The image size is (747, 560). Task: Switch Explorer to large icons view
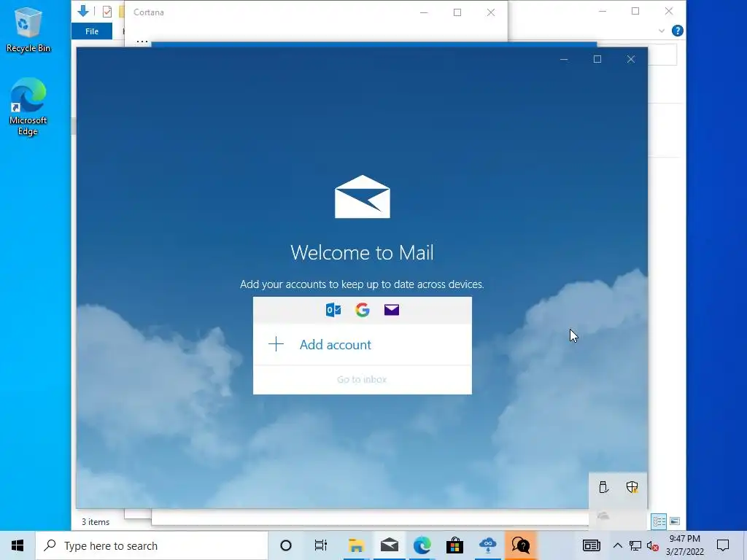(x=675, y=521)
